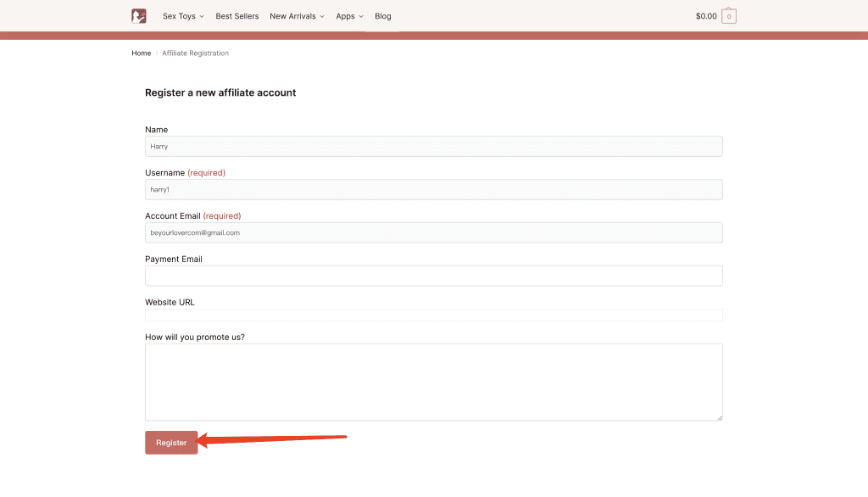The image size is (868, 497).
Task: Click inside the promotion description textarea
Action: (433, 382)
